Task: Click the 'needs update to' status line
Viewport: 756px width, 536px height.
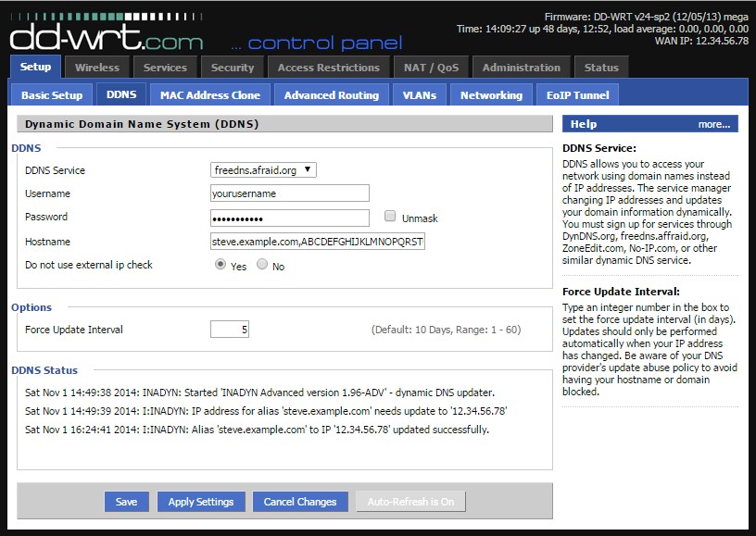Action: click(x=266, y=411)
